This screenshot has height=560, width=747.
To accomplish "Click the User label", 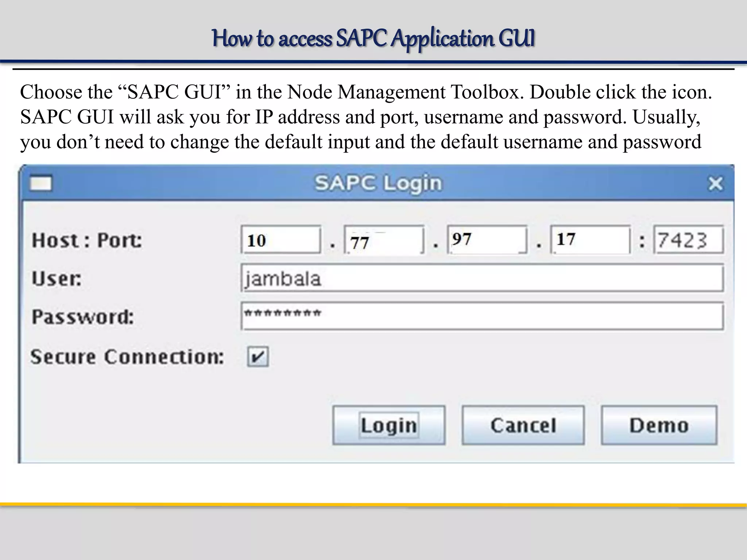I will (x=57, y=279).
